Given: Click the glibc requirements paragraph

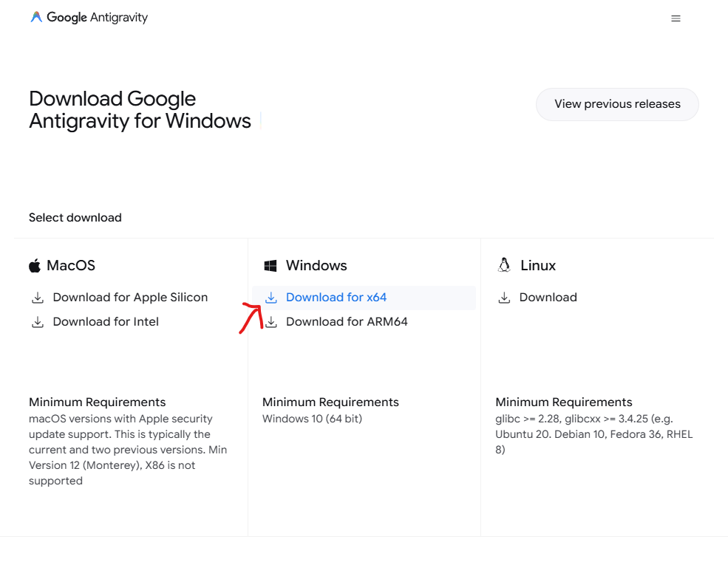Looking at the screenshot, I should tap(593, 434).
